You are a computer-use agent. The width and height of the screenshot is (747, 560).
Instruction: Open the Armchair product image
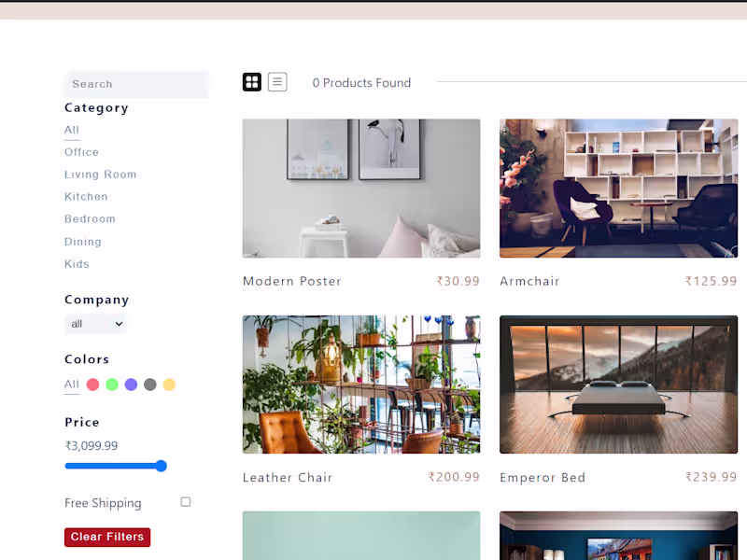(x=618, y=189)
